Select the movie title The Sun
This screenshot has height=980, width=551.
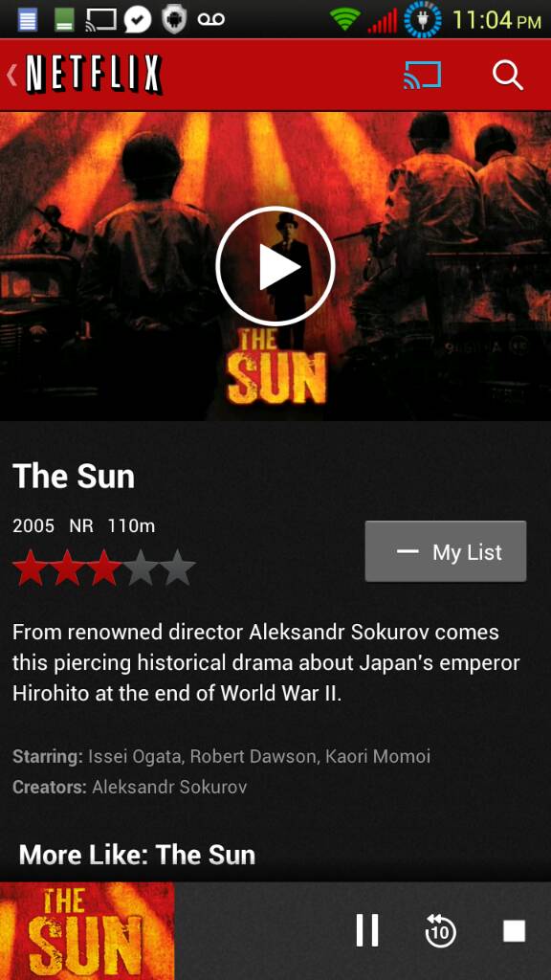(x=74, y=477)
